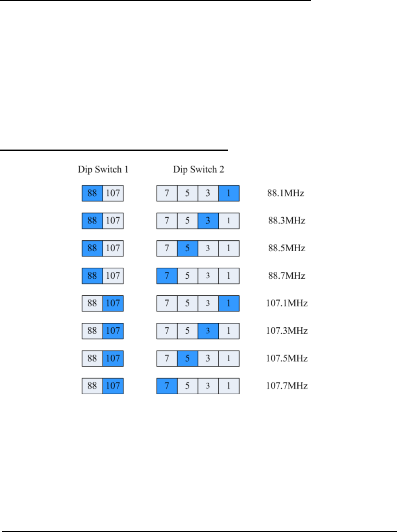Click unhighlighted 88 cell in 107.5MHz row
Screen dimensions: 397x532
pos(92,358)
